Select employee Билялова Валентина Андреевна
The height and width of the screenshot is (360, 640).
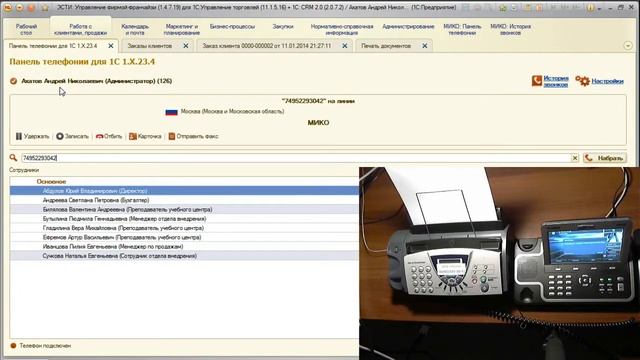tap(184, 209)
